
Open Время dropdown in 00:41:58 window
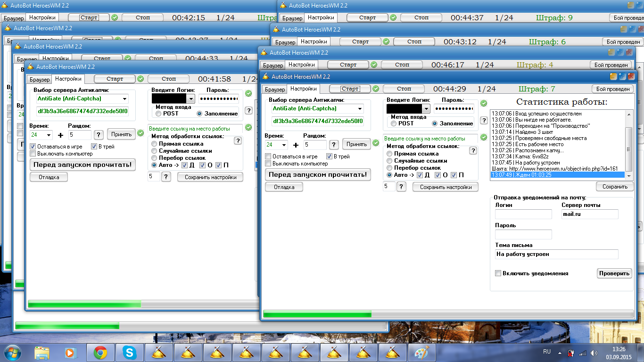point(49,135)
